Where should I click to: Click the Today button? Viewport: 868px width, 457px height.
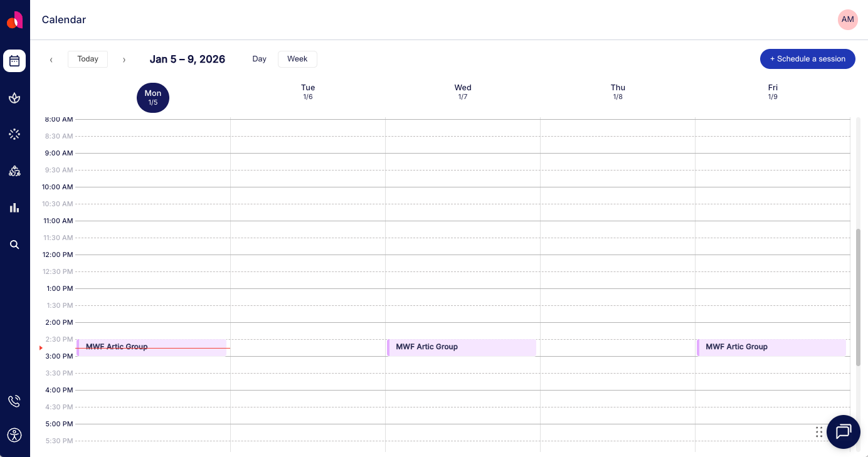[88, 59]
